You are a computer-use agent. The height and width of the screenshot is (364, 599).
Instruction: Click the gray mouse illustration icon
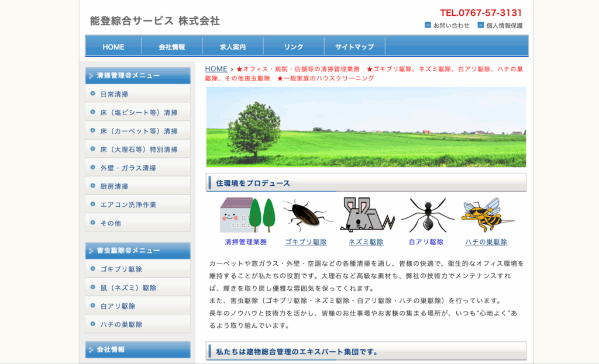(367, 215)
